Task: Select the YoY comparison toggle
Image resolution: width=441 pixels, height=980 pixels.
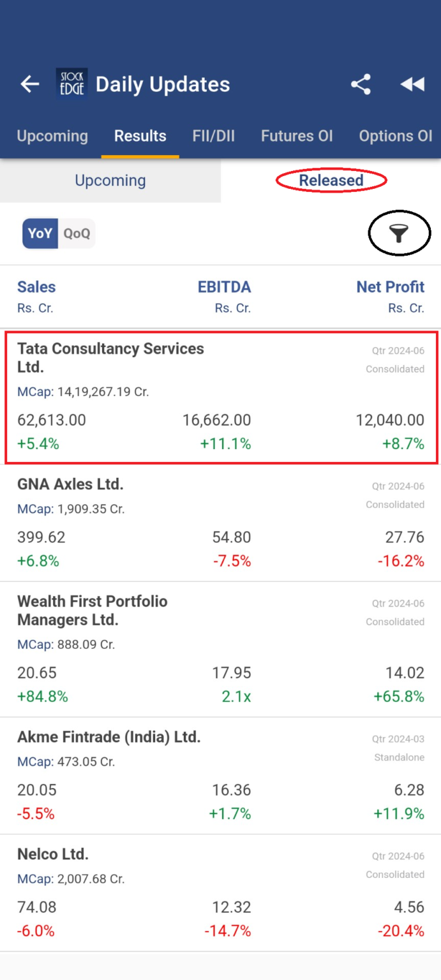Action: tap(40, 234)
